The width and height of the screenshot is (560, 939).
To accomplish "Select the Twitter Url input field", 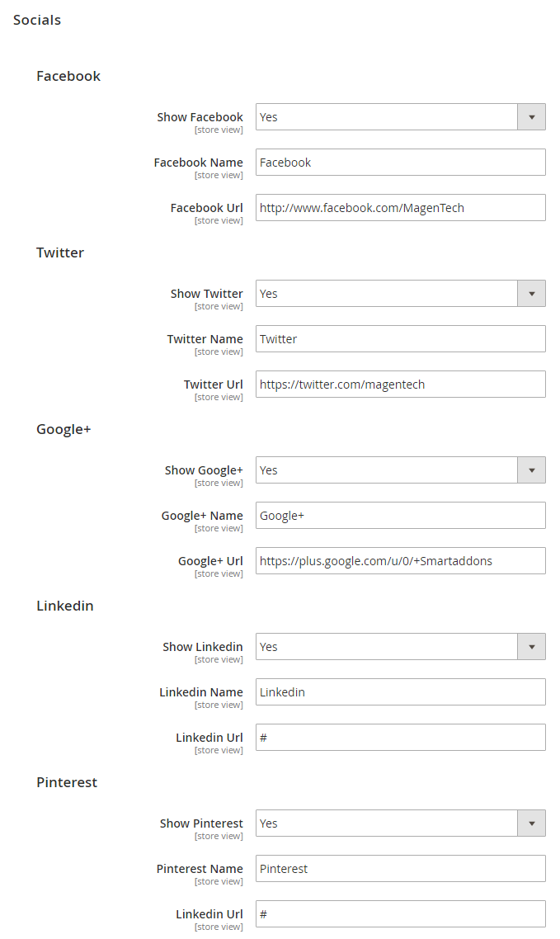I will 400,385.
